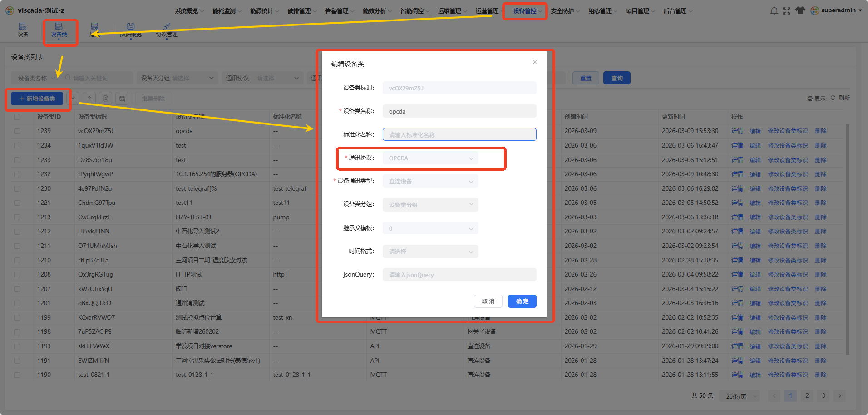Image resolution: width=868 pixels, height=415 pixels.
Task: Check the row with ID 1234
Action: pyautogui.click(x=17, y=146)
